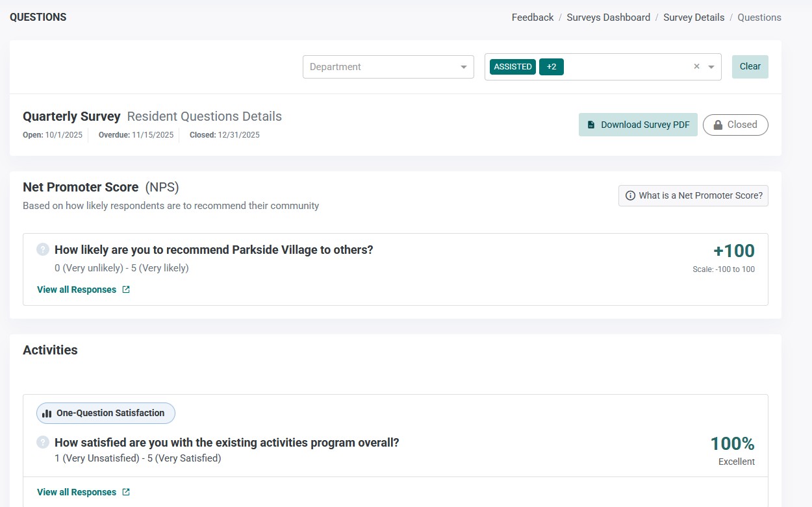Click Download Survey PDF button
The image size is (812, 507).
638,125
